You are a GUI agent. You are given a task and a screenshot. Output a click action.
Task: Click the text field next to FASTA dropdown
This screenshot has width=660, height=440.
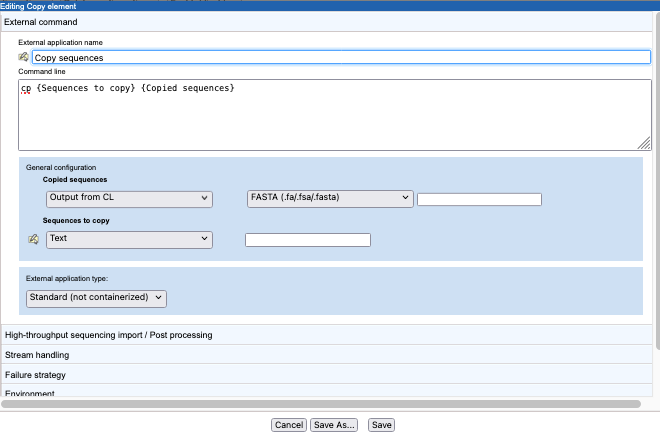[479, 199]
